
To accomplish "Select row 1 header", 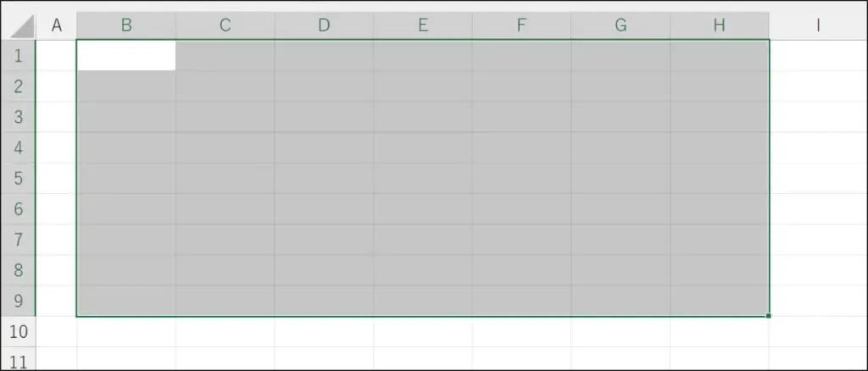I will (18, 56).
